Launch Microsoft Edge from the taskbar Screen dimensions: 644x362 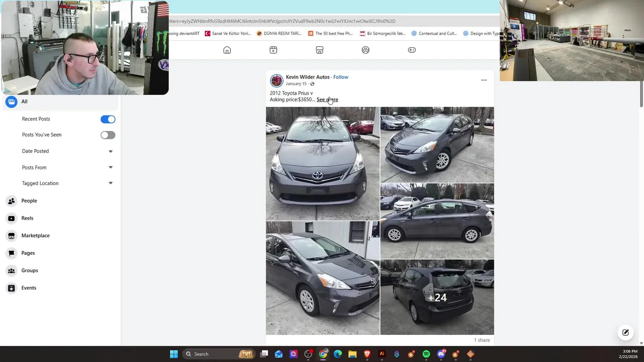[338, 354]
